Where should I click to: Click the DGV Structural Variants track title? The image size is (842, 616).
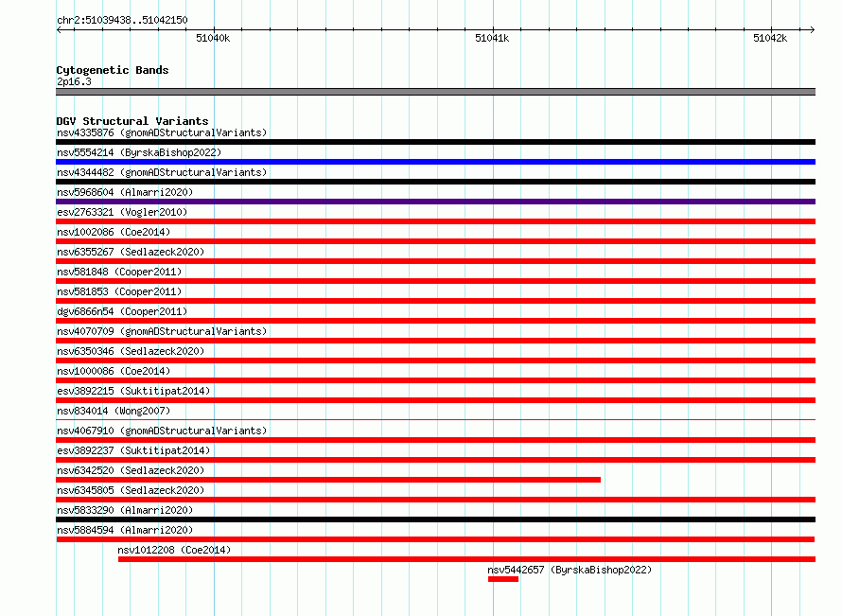[132, 121]
